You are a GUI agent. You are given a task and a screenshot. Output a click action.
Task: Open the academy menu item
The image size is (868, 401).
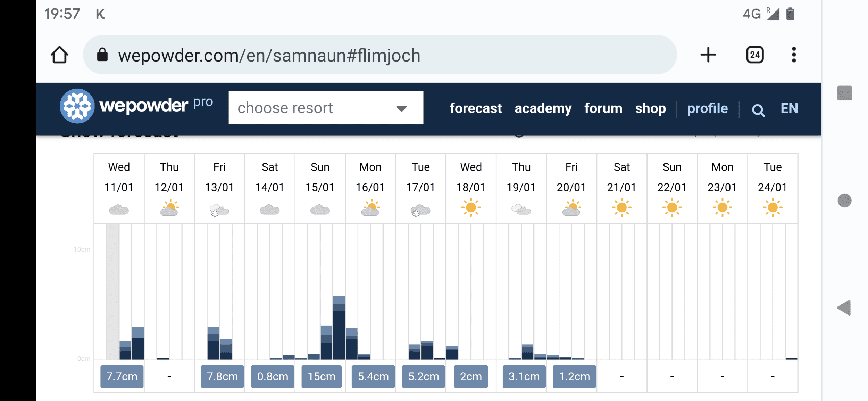543,108
